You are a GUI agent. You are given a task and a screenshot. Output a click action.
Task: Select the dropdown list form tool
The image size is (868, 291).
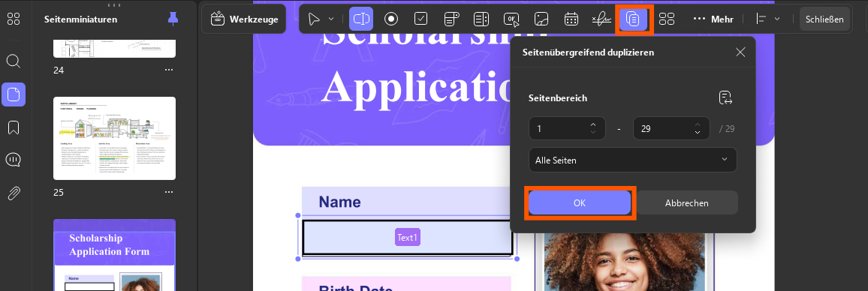[x=452, y=19]
